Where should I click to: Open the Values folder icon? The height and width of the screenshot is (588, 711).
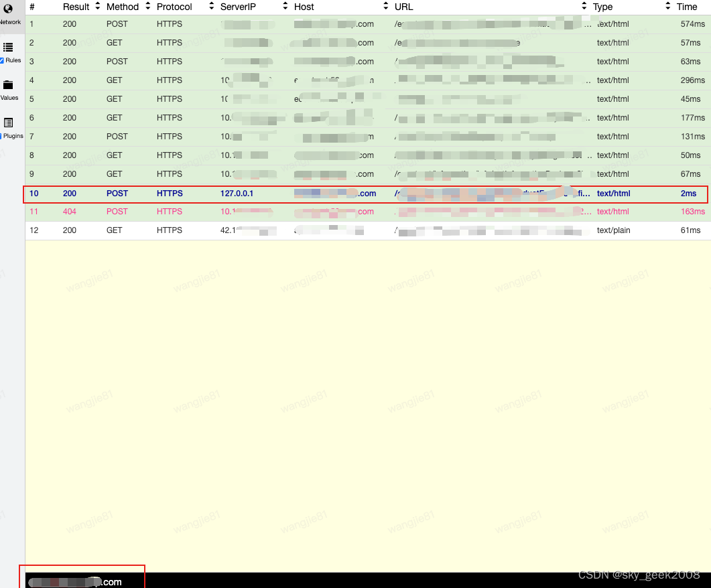coord(8,84)
